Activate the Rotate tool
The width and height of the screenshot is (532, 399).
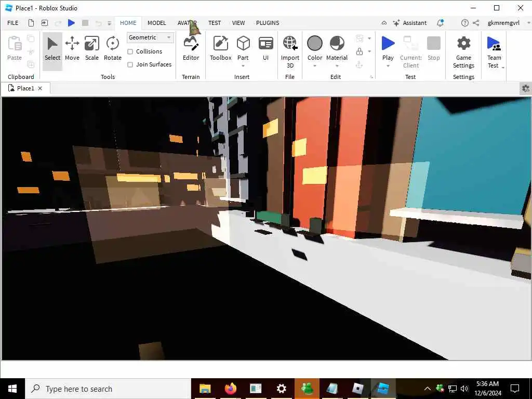112,49
